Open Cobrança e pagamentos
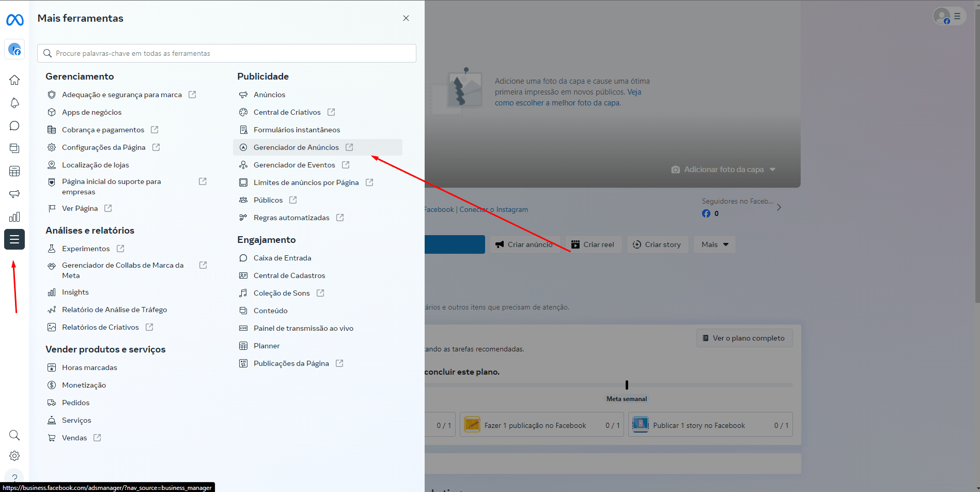This screenshot has height=492, width=980. (103, 130)
